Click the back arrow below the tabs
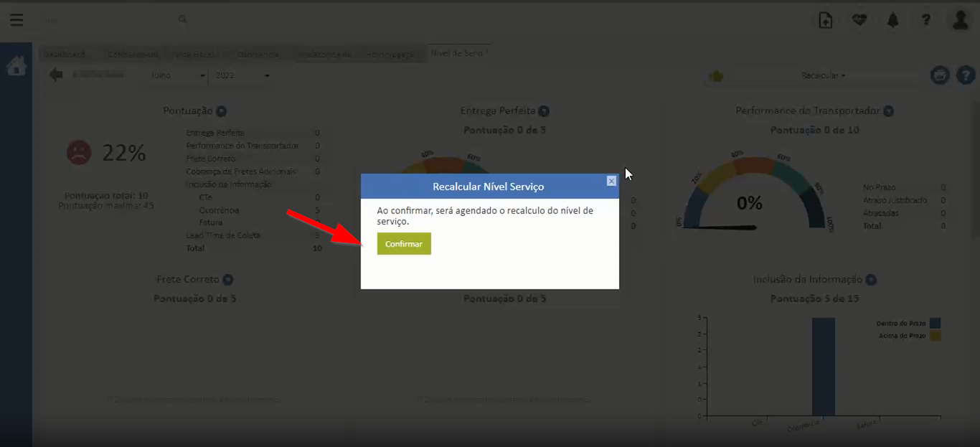 point(55,73)
